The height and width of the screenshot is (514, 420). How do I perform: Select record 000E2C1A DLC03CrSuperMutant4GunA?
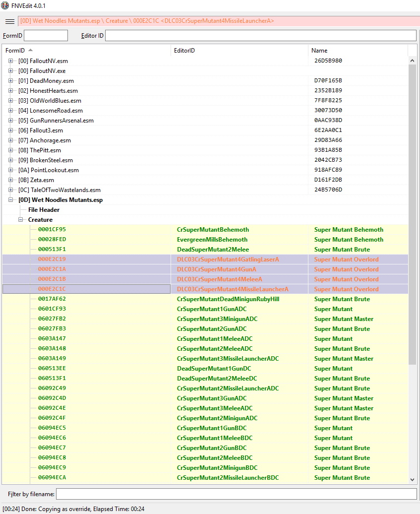205,269
